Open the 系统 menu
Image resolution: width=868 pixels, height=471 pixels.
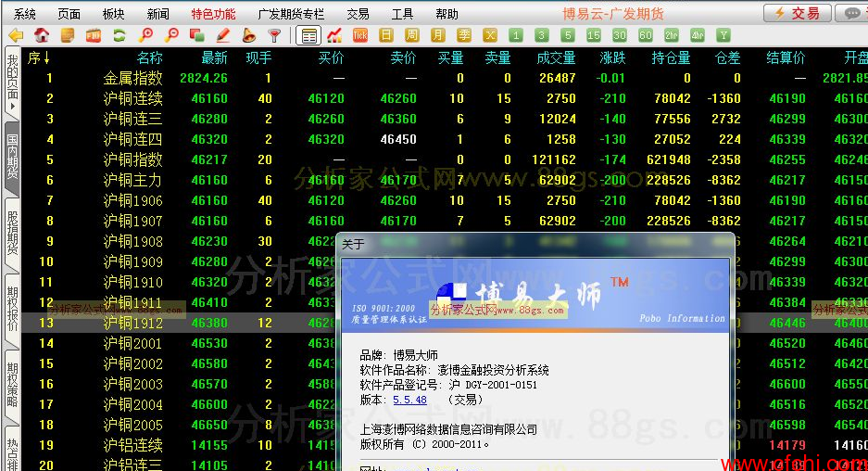point(25,14)
